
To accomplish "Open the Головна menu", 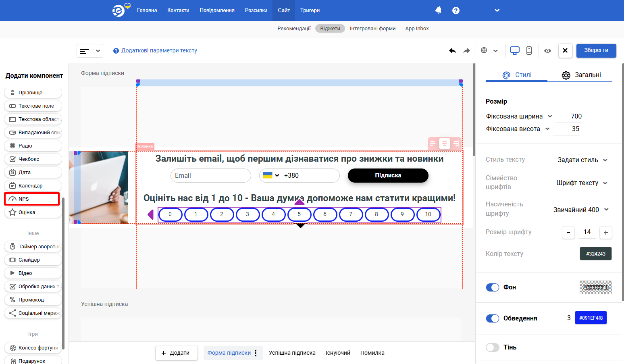I will coord(147,10).
